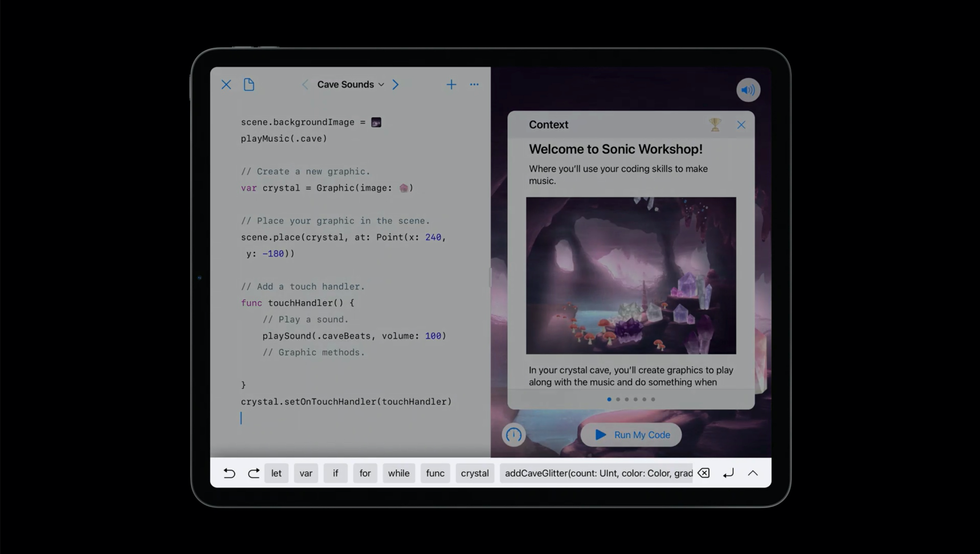Click the delete backspace icon
Screen dimensions: 980x554
(704, 473)
